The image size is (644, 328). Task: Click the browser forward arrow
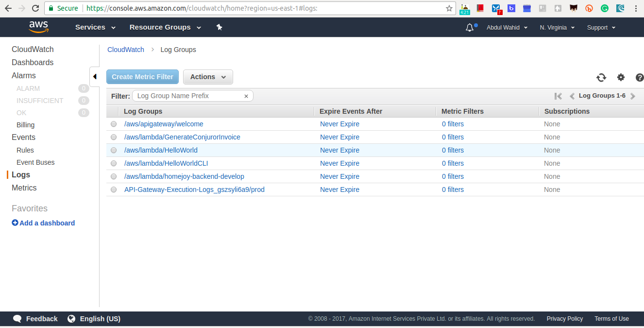[x=22, y=8]
